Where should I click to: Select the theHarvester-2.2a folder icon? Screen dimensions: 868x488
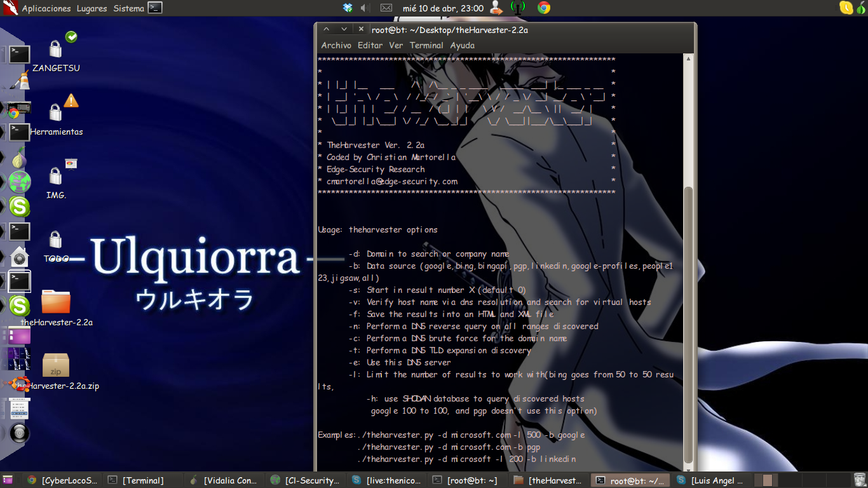pyautogui.click(x=56, y=308)
